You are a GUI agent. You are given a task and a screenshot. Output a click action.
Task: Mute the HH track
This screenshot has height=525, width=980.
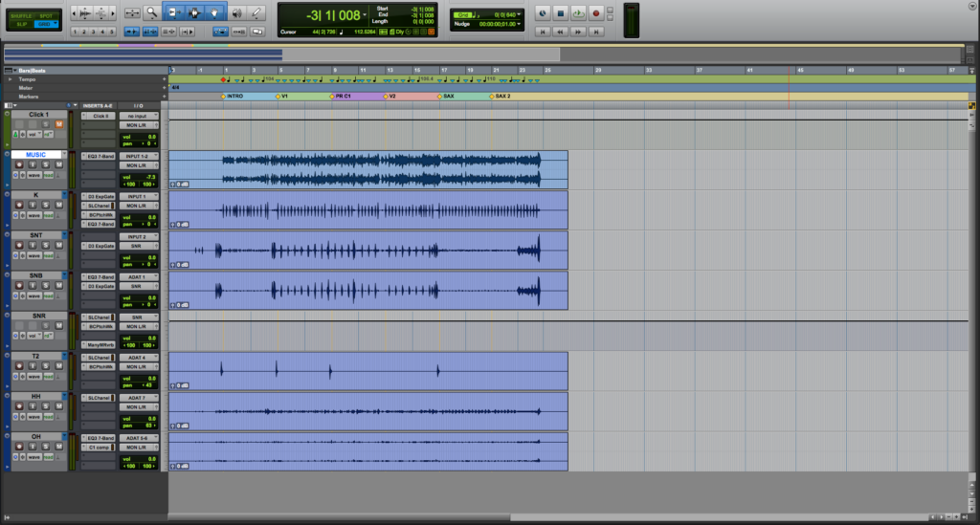(58, 406)
